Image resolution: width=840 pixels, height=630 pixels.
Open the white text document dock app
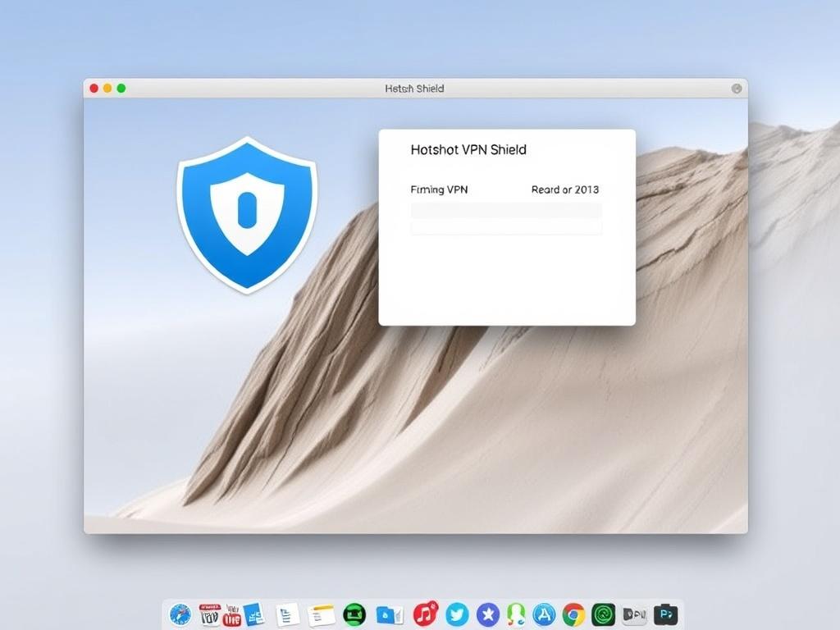287,614
